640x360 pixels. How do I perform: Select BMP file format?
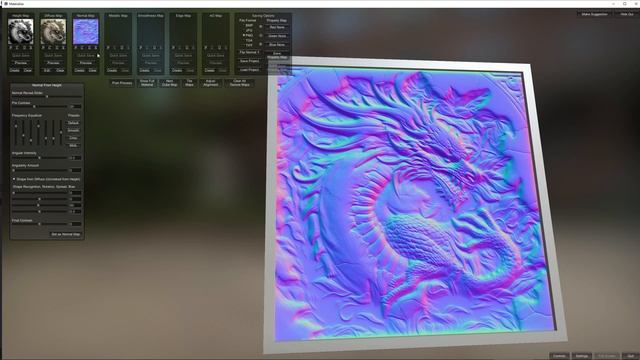[249, 25]
